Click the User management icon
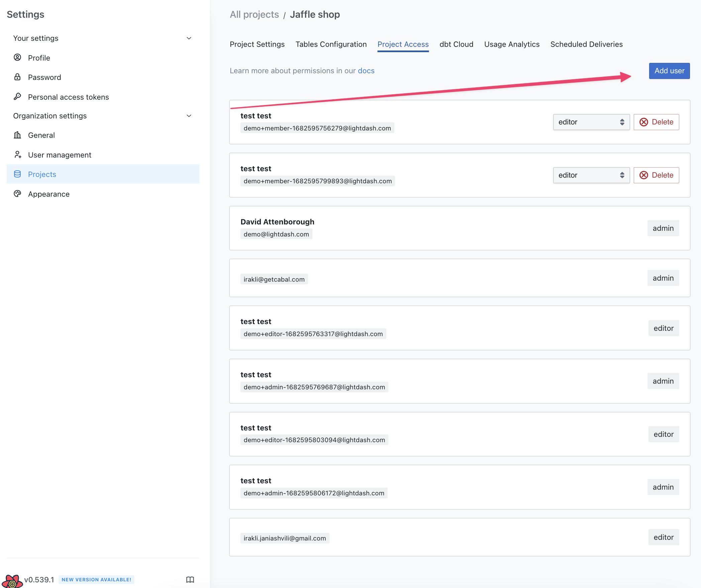Image resolution: width=701 pixels, height=588 pixels. (x=18, y=155)
